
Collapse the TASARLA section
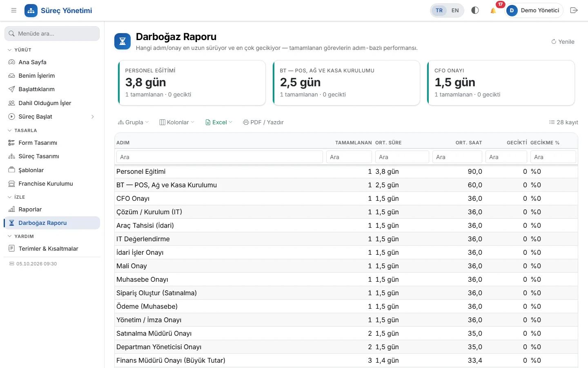click(10, 130)
